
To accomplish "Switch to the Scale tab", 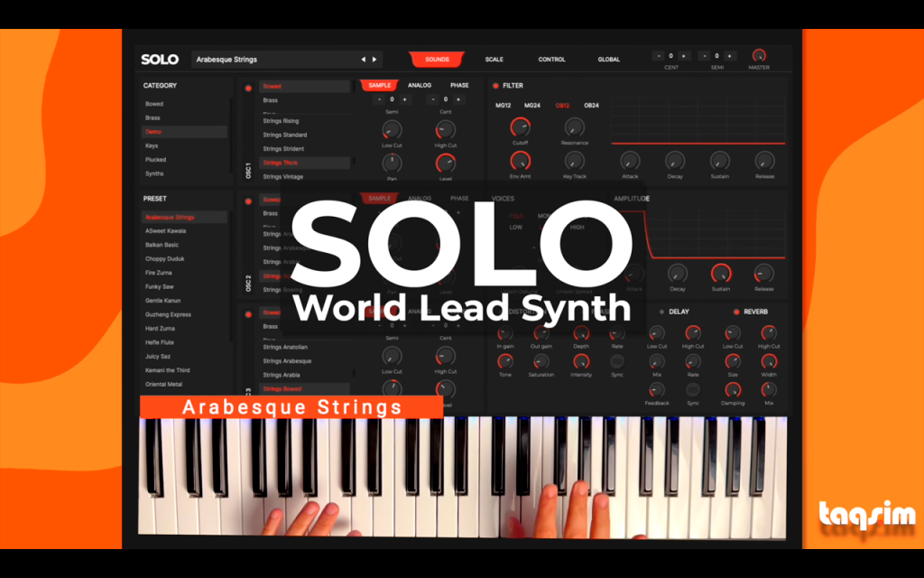I will coord(494,60).
